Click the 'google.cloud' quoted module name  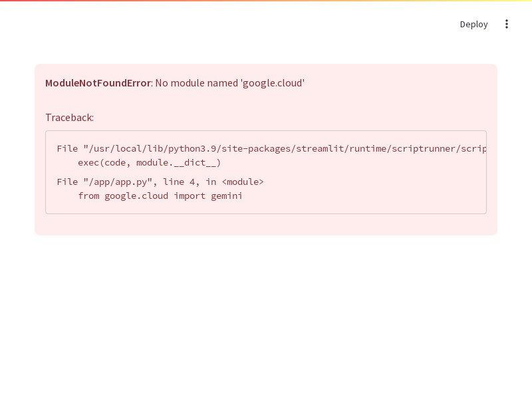tap(273, 83)
